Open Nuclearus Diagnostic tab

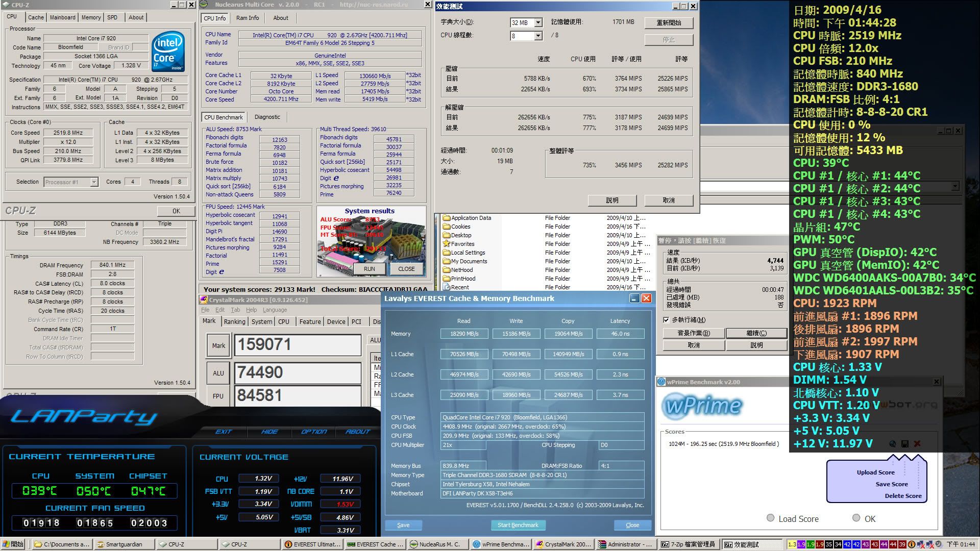point(267,117)
